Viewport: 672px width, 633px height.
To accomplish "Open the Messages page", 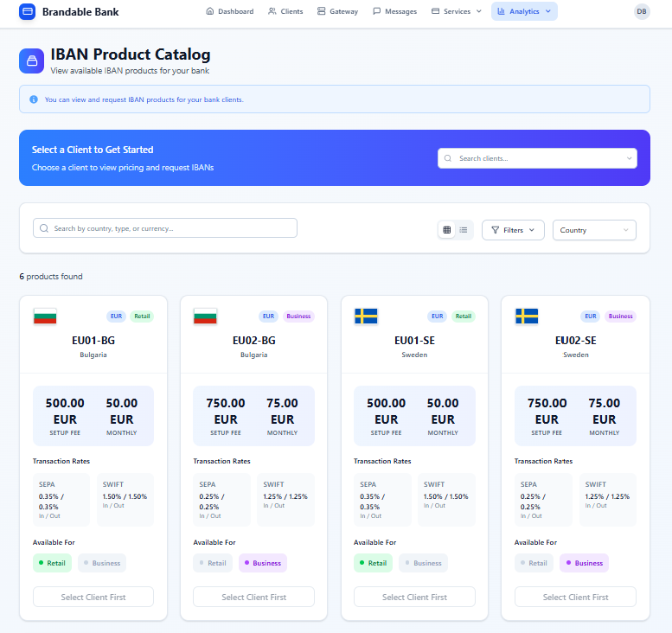I will (394, 11).
